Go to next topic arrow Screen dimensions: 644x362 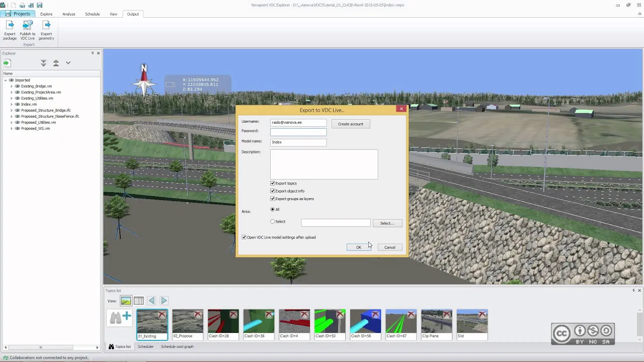[x=164, y=301]
